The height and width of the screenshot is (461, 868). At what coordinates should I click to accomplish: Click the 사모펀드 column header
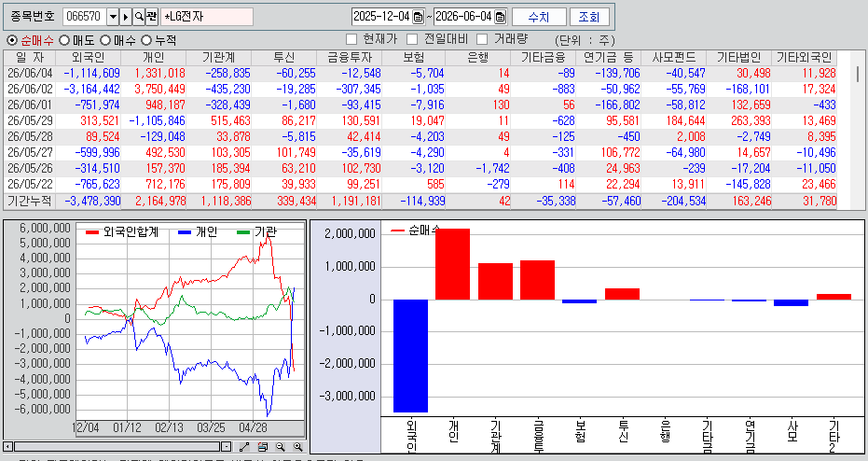click(x=674, y=58)
